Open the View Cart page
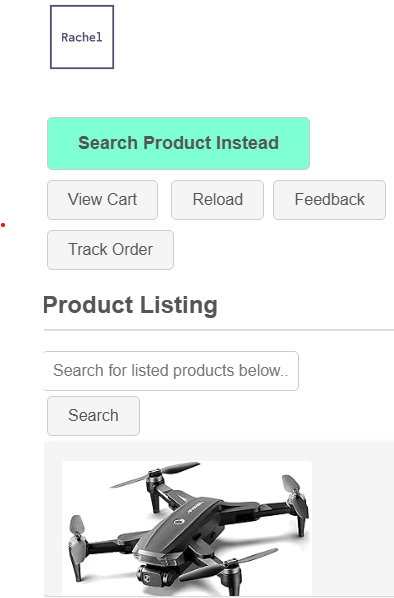Screen dimensions: 394x598 [x=103, y=200]
